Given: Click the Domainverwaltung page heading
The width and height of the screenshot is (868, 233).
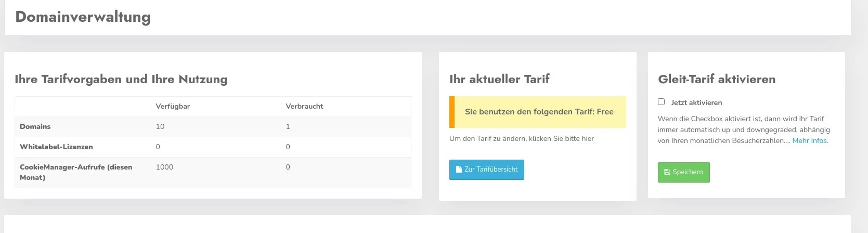Looking at the screenshot, I should point(83,17).
